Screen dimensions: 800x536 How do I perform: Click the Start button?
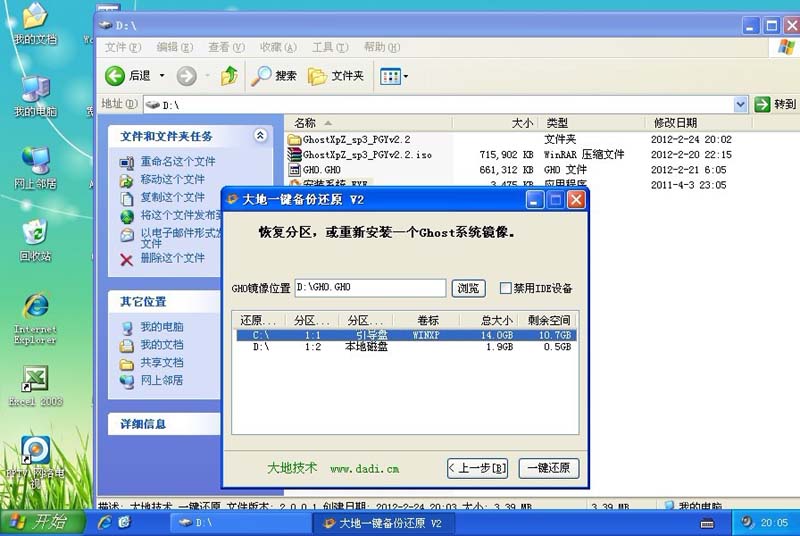pyautogui.click(x=42, y=522)
